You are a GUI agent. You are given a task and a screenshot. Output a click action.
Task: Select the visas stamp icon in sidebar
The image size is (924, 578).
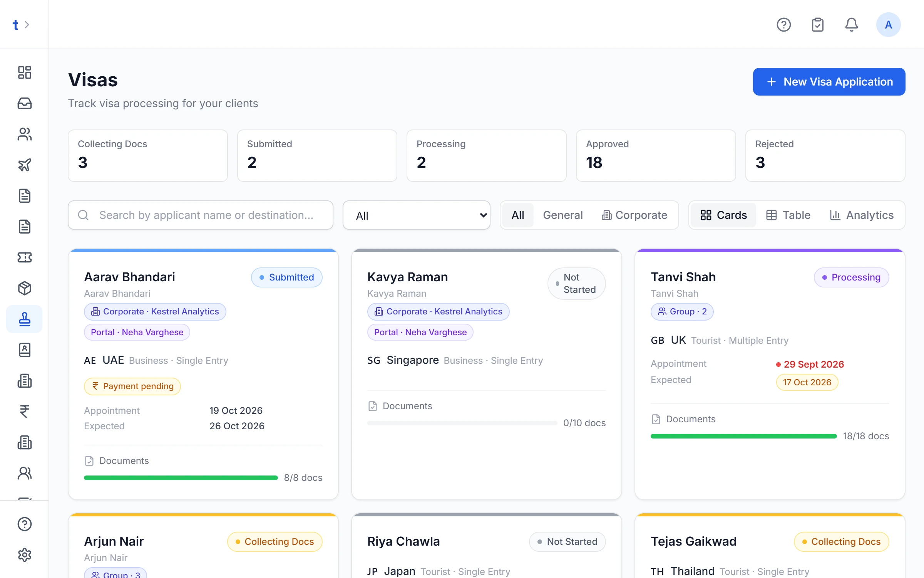24,319
